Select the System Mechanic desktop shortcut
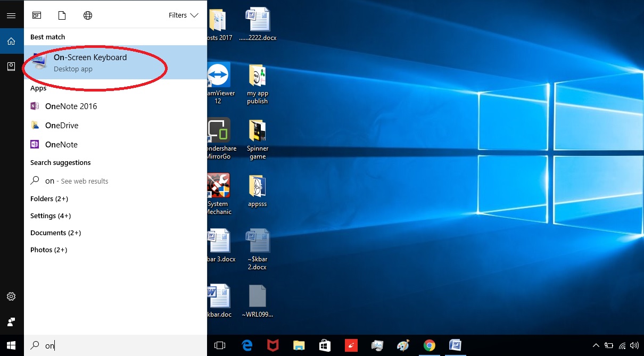This screenshot has width=644, height=356. (219, 195)
